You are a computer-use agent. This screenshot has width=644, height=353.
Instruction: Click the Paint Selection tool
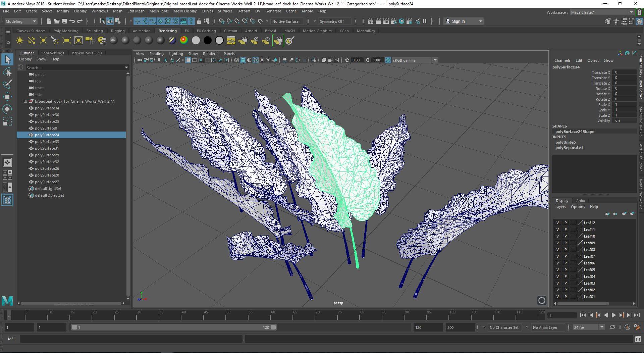[7, 84]
